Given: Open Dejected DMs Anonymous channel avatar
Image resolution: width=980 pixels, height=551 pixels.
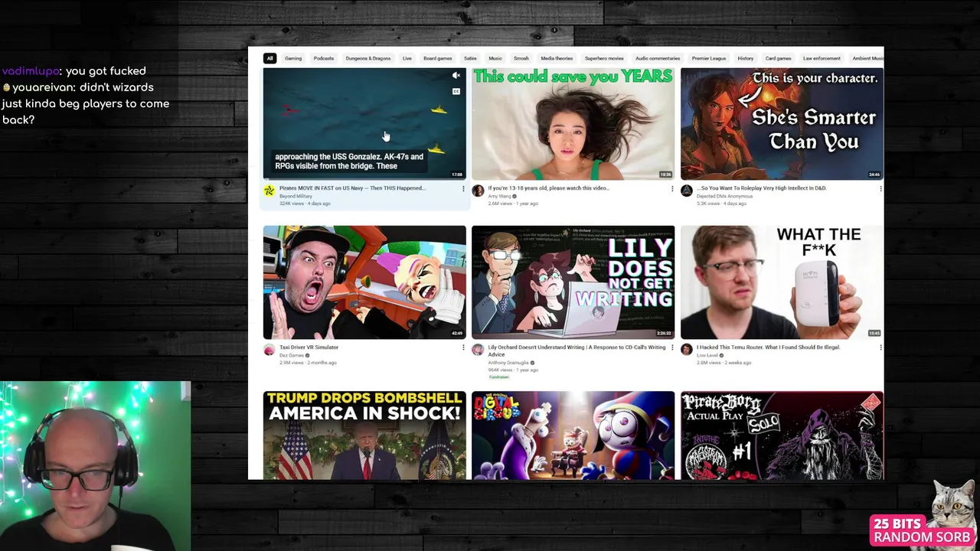Looking at the screenshot, I should (687, 191).
